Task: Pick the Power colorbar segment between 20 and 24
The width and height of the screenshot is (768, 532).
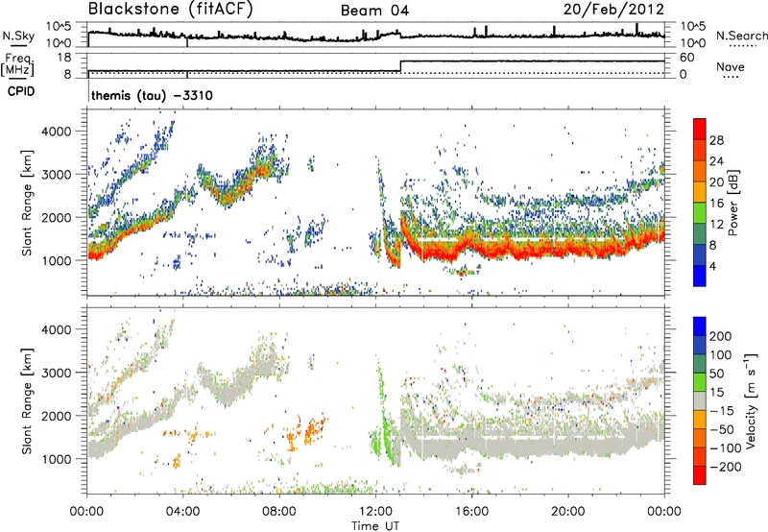Action: tap(700, 172)
